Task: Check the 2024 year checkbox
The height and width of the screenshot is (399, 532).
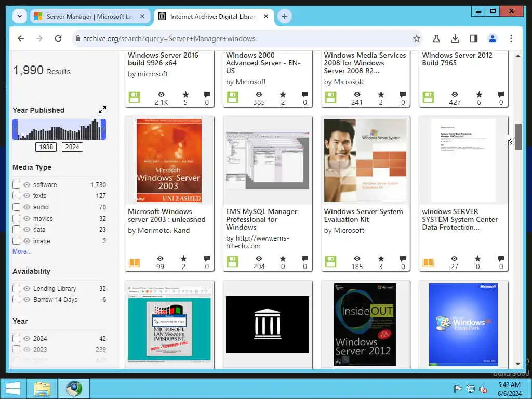Action: pos(16,338)
